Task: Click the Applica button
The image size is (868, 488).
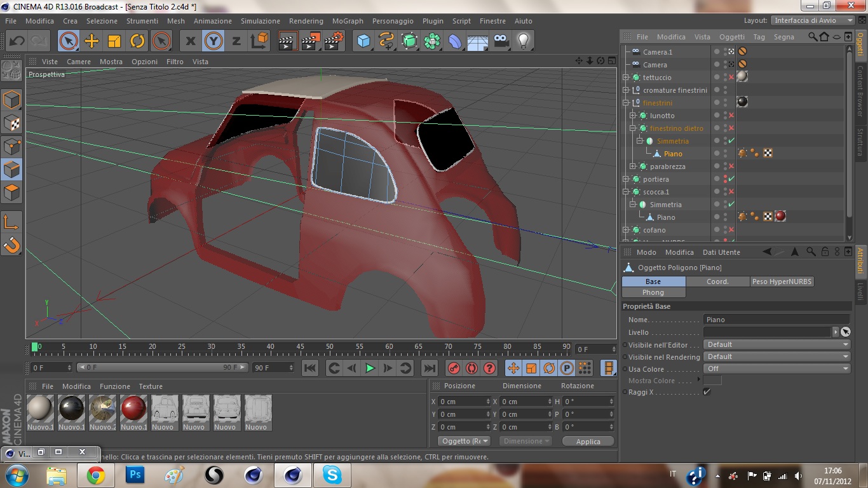Action: [x=588, y=442]
